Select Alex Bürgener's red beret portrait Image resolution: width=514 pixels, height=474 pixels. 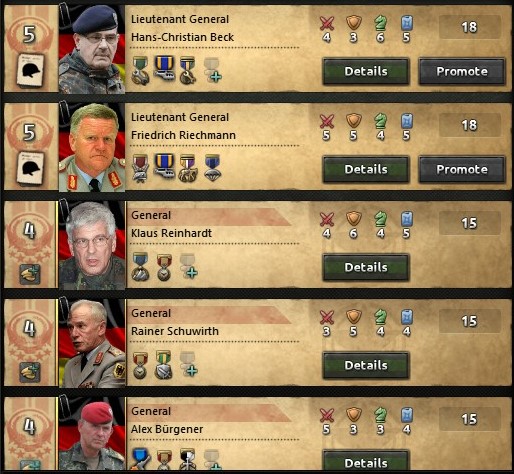[92, 433]
